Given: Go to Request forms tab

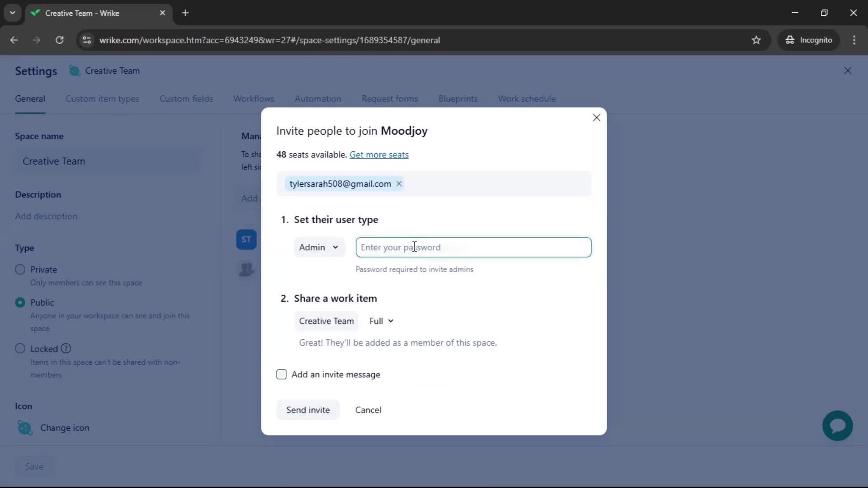Looking at the screenshot, I should tap(390, 99).
